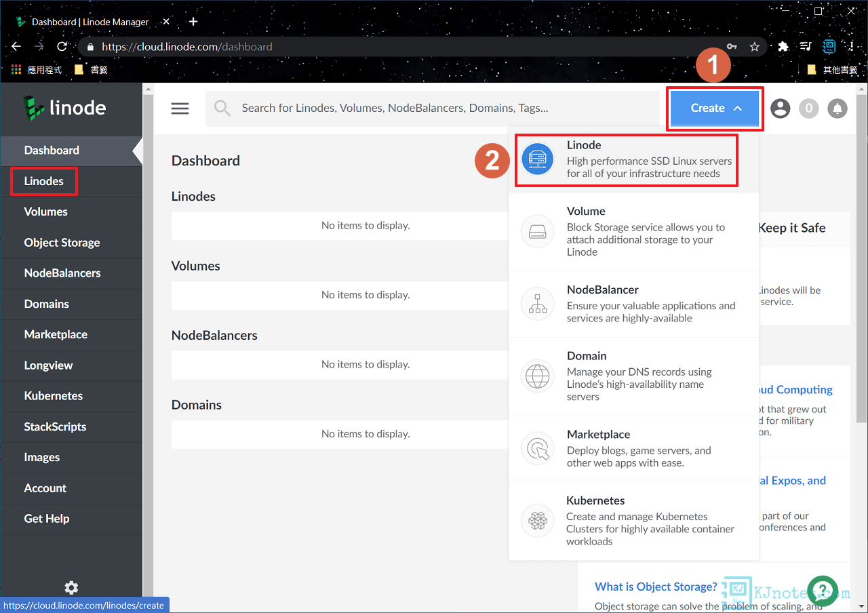Open the browser media control icon
The height and width of the screenshot is (613, 868).
tap(805, 47)
